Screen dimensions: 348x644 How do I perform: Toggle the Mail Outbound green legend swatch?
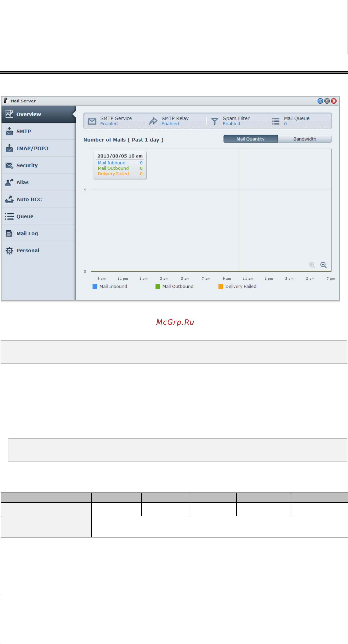click(158, 287)
